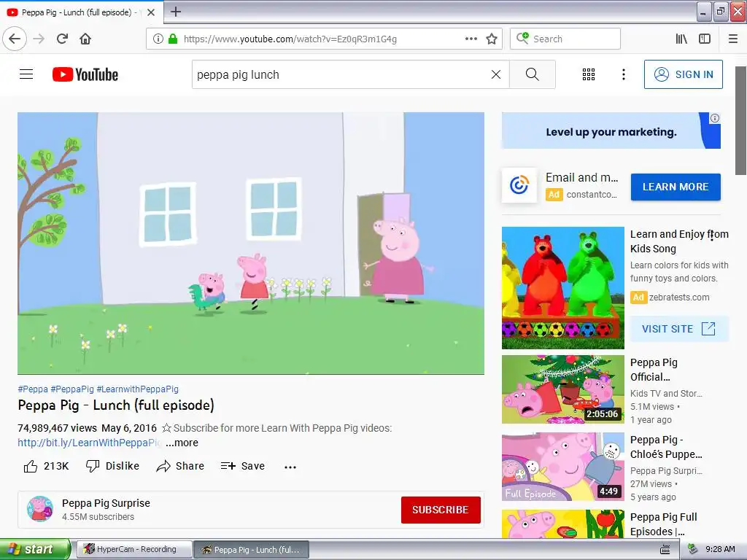Save the video to a playlist
This screenshot has height=560, width=747.
[242, 466]
